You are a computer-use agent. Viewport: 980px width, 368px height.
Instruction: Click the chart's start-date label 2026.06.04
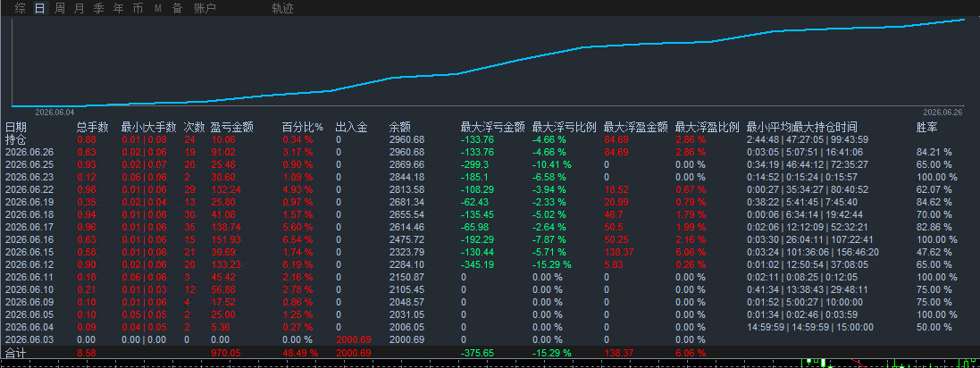tap(54, 112)
